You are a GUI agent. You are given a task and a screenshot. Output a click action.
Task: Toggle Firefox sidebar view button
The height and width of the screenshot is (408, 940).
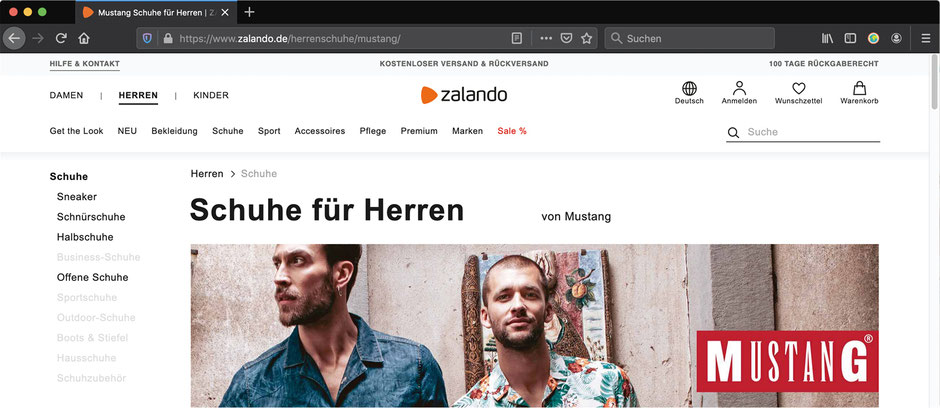click(x=850, y=38)
